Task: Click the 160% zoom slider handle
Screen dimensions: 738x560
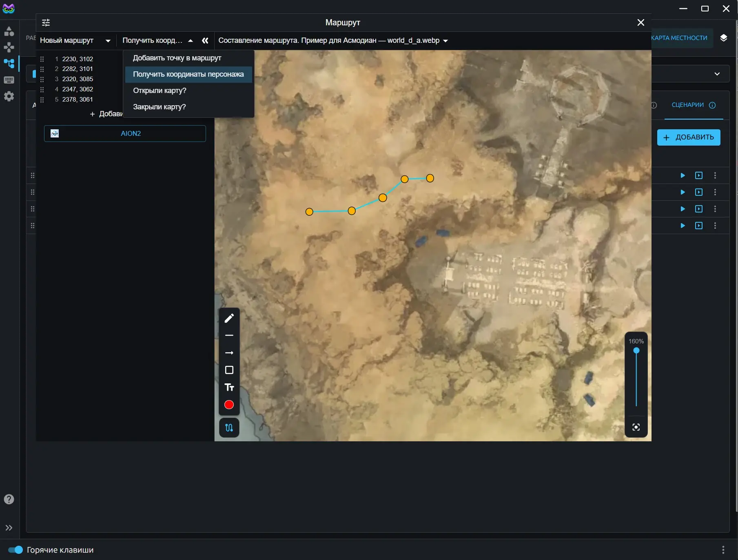Action: (x=636, y=351)
